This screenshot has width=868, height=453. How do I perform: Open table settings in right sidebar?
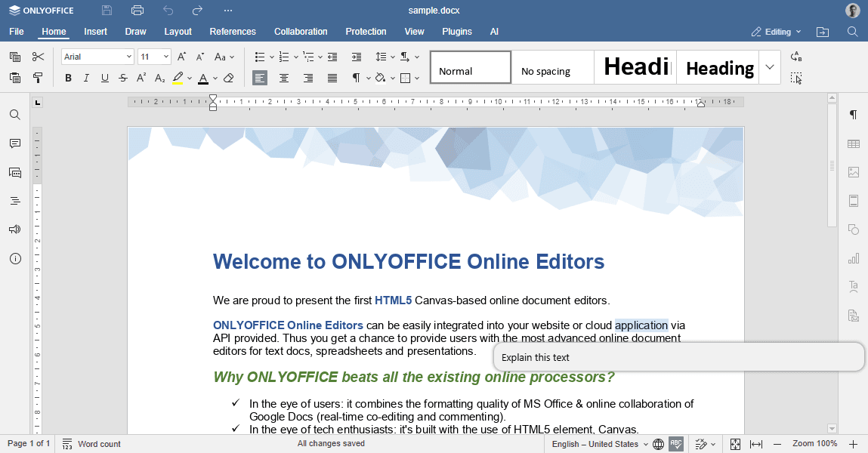[x=854, y=143]
